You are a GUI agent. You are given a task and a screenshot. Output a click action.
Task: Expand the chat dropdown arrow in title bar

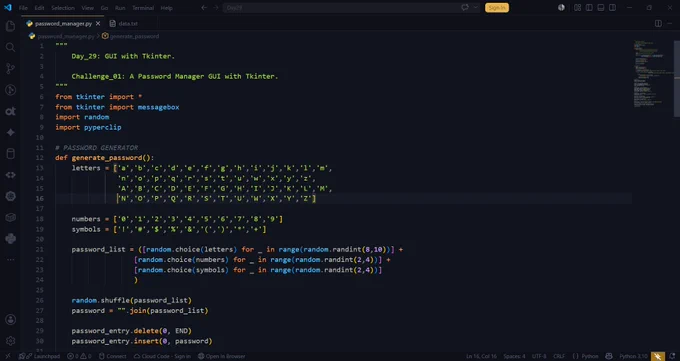[475, 7]
